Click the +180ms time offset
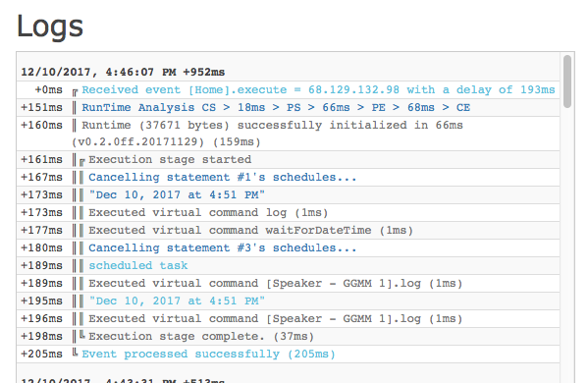 (x=41, y=247)
